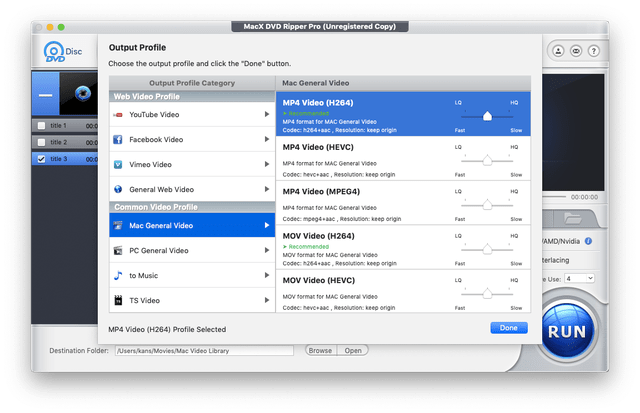The height and width of the screenshot is (413, 640).
Task: Enable the title 2 checkbox
Action: coord(41,142)
